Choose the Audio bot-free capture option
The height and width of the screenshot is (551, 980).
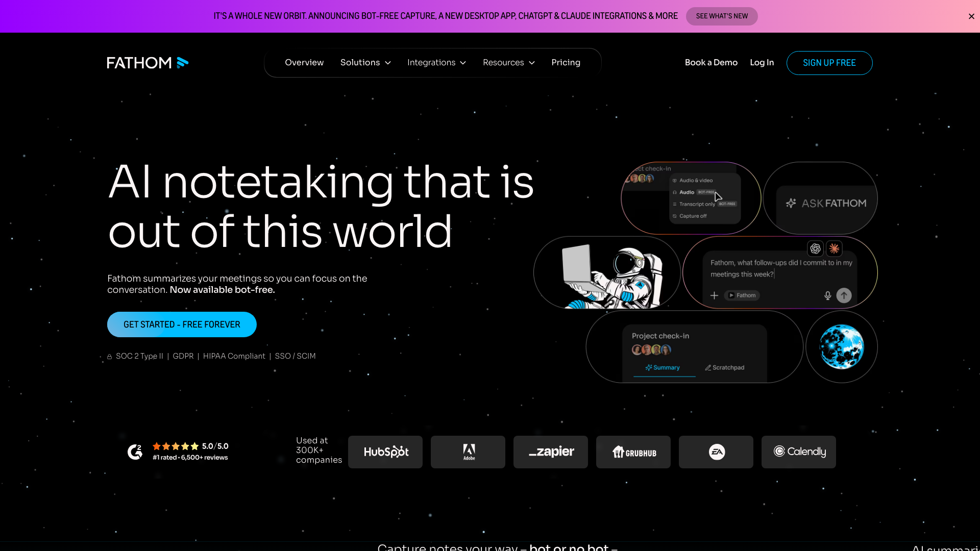pos(694,192)
